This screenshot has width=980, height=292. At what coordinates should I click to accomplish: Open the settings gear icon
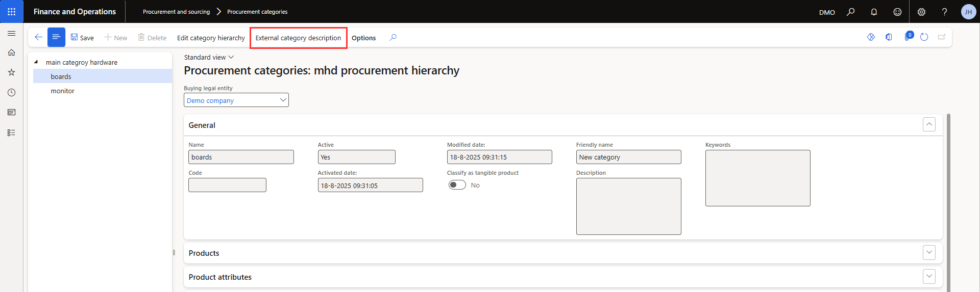[x=921, y=12]
